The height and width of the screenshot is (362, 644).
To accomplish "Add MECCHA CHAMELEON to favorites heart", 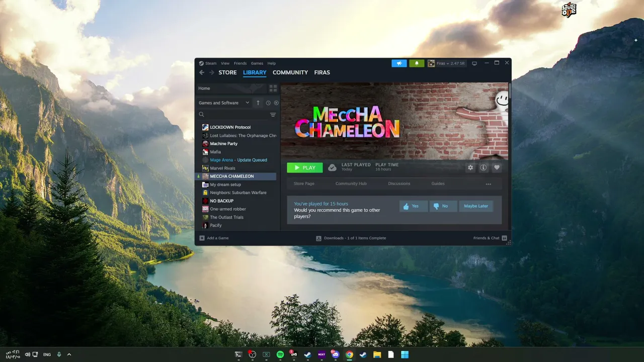I will click(497, 167).
